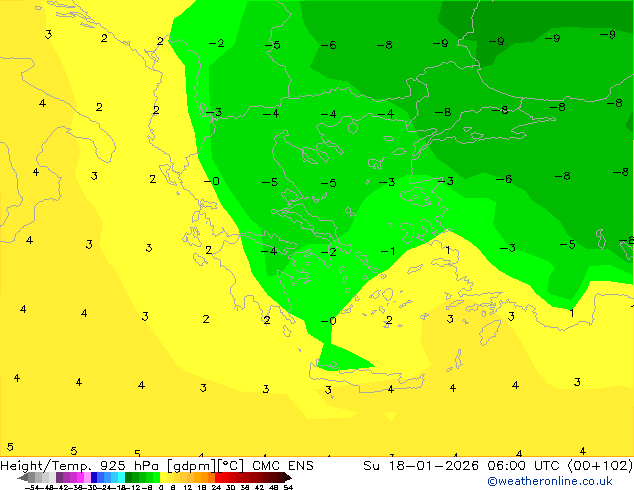Pick the dark green legend swatch
Viewport: 634px width, 490px height.
click(129, 477)
